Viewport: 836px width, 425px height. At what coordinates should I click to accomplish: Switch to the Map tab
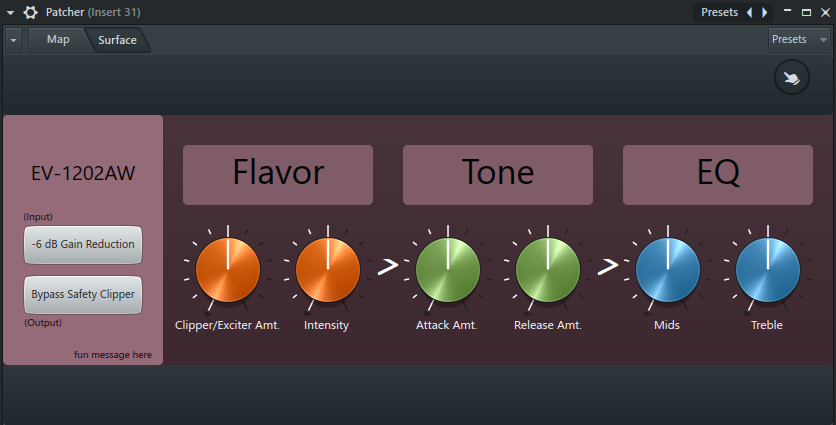tap(58, 39)
